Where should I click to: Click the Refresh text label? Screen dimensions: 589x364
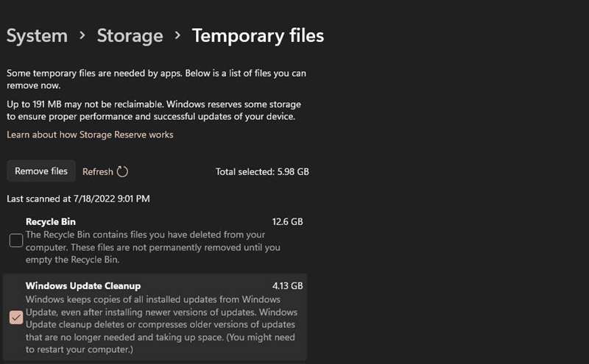(x=98, y=171)
